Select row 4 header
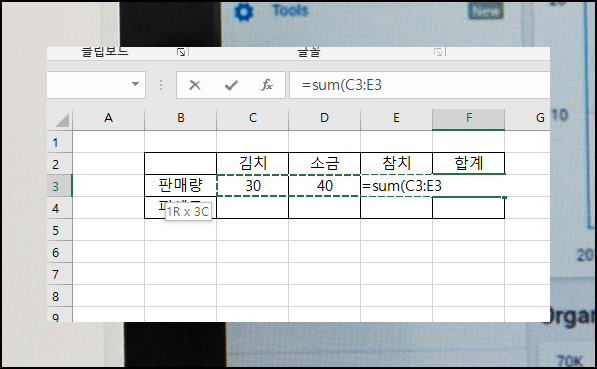Image resolution: width=597 pixels, height=369 pixels. 59,208
